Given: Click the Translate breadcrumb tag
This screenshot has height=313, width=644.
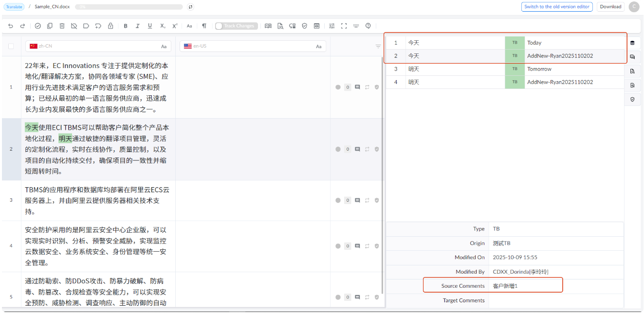Looking at the screenshot, I should [14, 7].
